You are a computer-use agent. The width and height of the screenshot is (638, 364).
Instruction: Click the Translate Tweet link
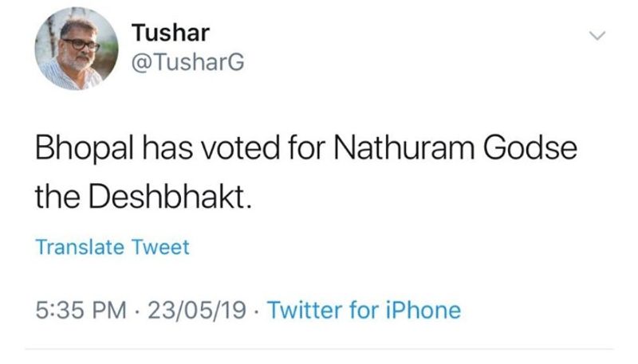[x=112, y=247]
